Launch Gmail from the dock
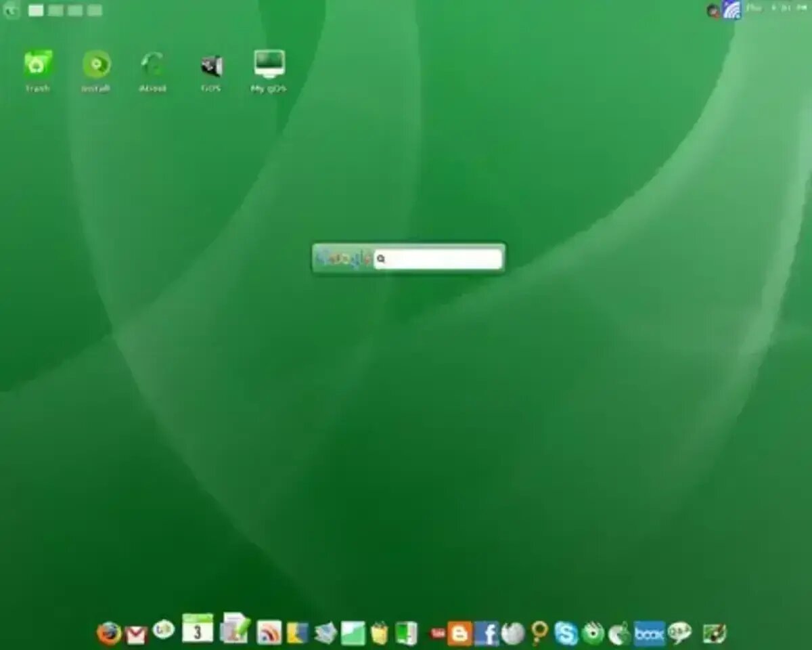Image resolution: width=812 pixels, height=650 pixels. coord(136,635)
